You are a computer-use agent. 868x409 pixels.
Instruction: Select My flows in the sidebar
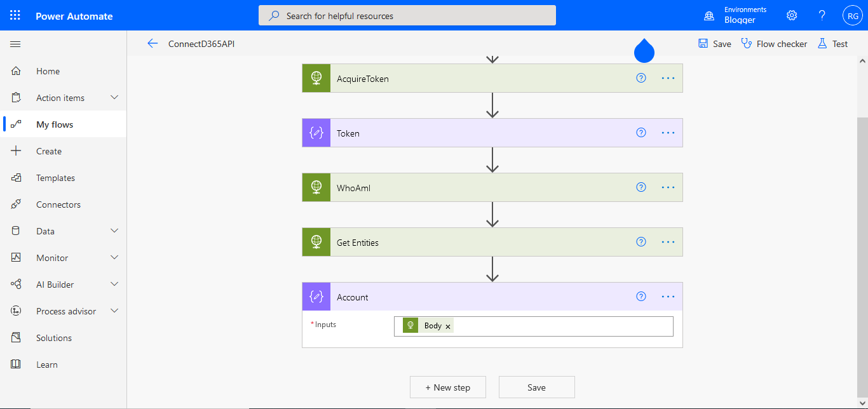54,124
